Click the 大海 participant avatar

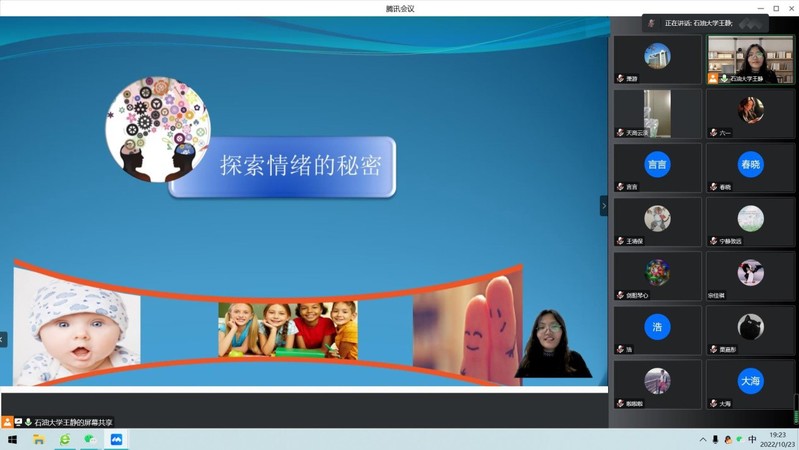pyautogui.click(x=750, y=381)
